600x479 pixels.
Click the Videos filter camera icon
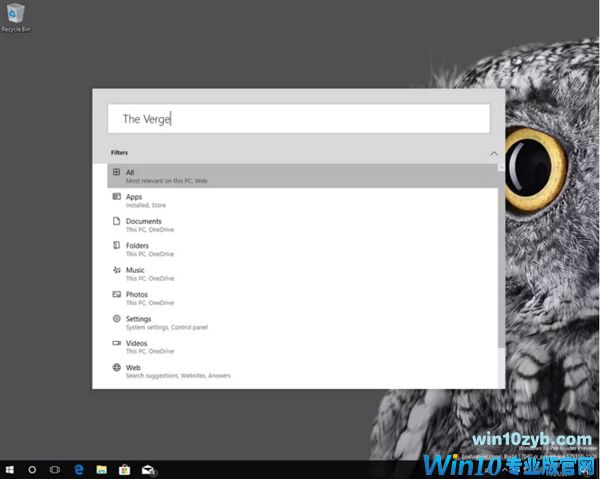[x=117, y=343]
